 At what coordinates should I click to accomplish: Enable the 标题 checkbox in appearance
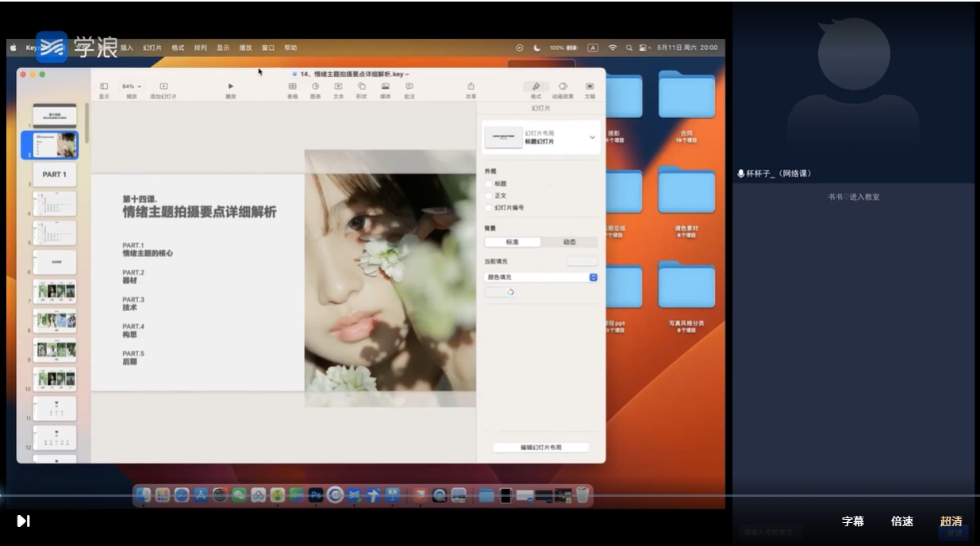point(489,183)
